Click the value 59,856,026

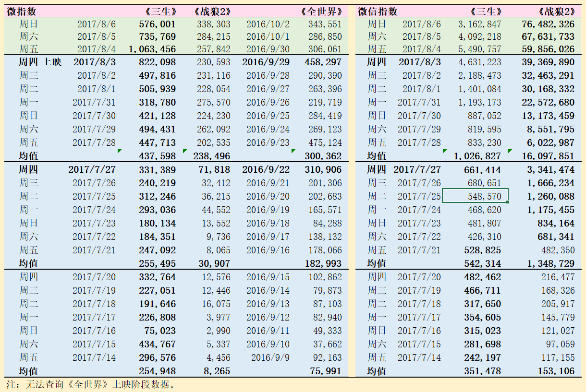pos(548,49)
